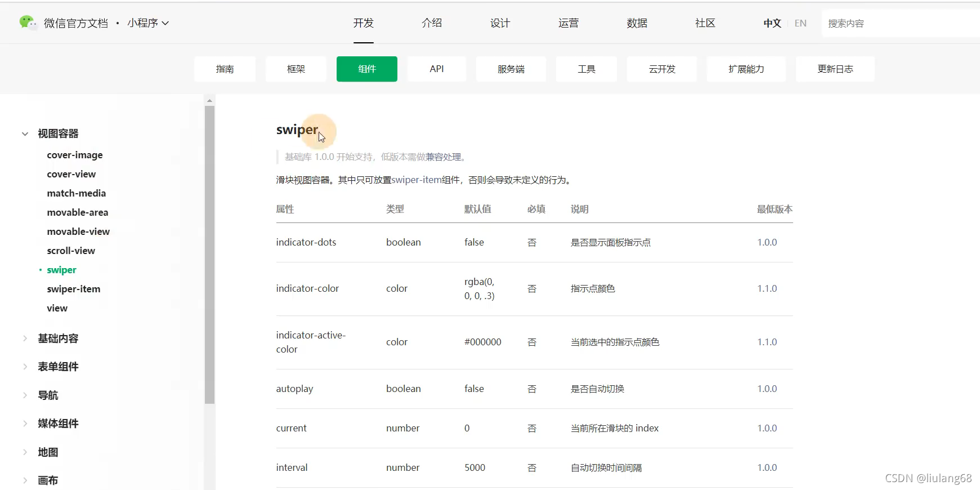Click the sidebar scrollbar thumb
Viewport: 980px width, 490px height.
tap(209, 255)
